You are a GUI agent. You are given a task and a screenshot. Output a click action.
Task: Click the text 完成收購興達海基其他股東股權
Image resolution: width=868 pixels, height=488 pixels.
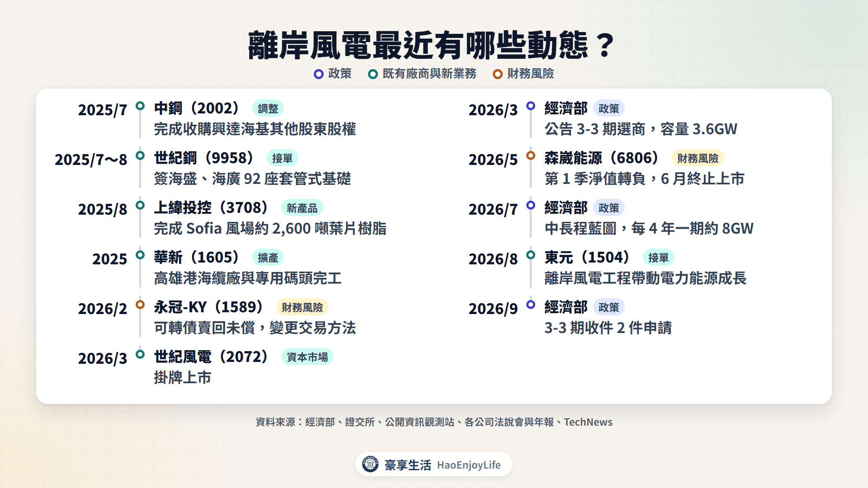click(255, 129)
